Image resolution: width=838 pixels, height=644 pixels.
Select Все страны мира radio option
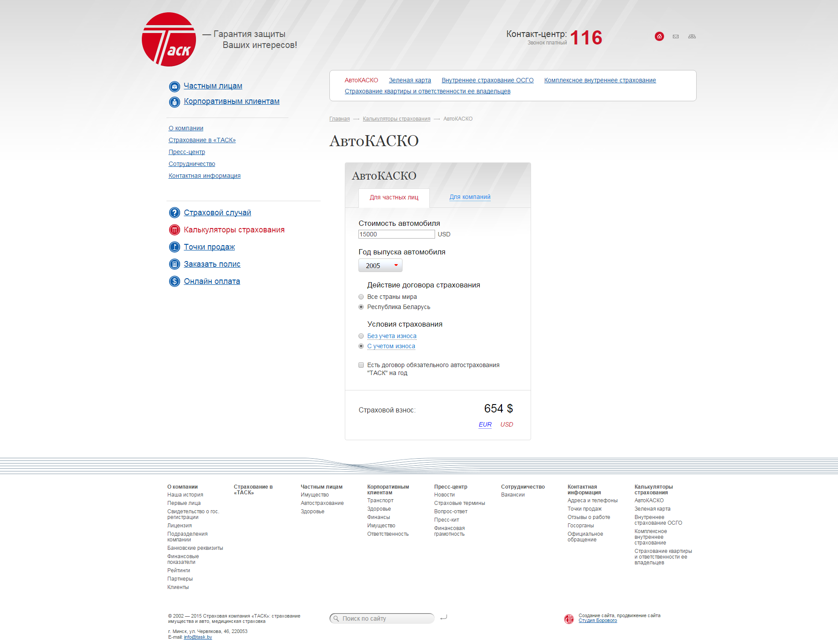(361, 297)
